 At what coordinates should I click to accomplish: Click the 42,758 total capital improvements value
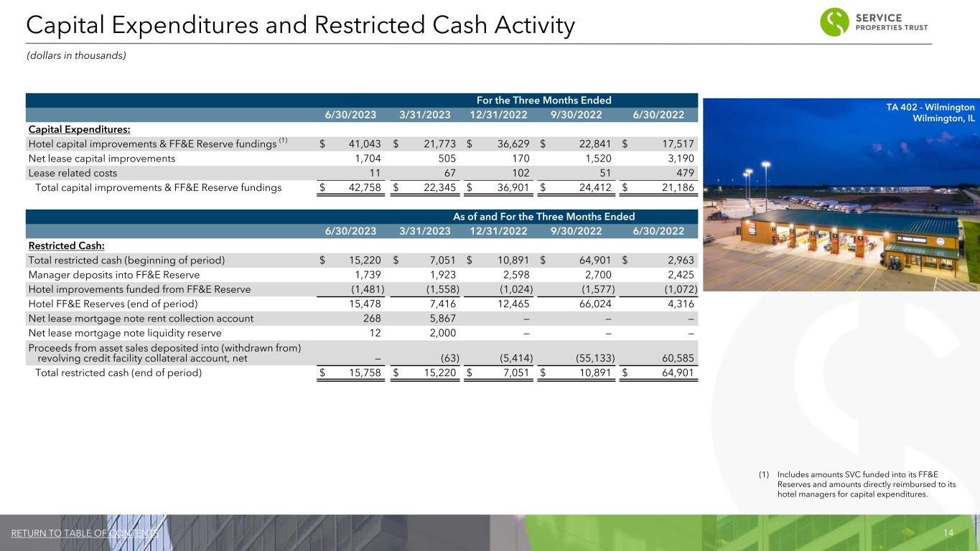point(364,188)
